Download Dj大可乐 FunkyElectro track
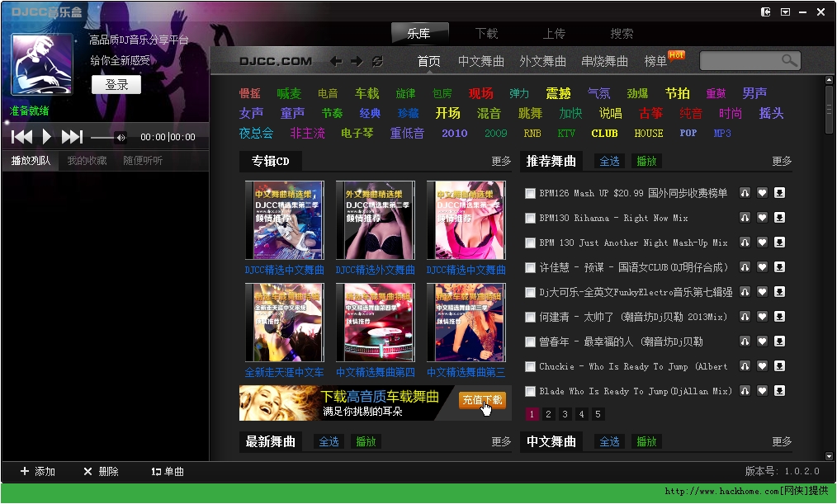The height and width of the screenshot is (504, 837). pos(779,292)
